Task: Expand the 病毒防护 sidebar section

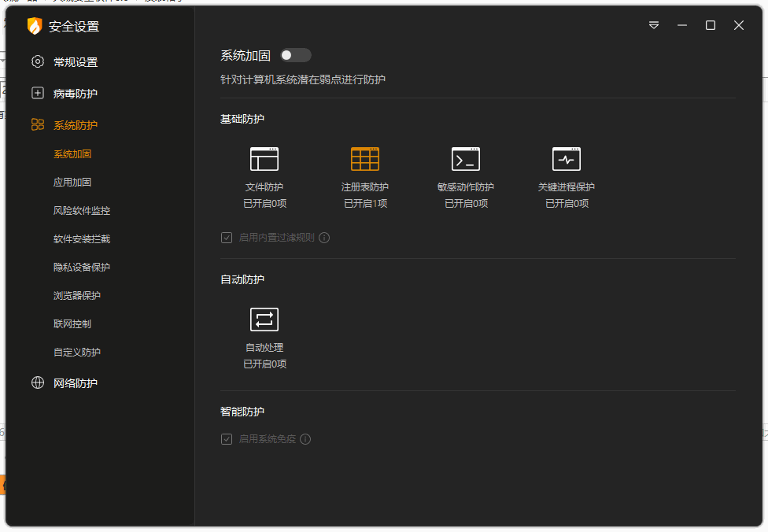Action: [76, 94]
